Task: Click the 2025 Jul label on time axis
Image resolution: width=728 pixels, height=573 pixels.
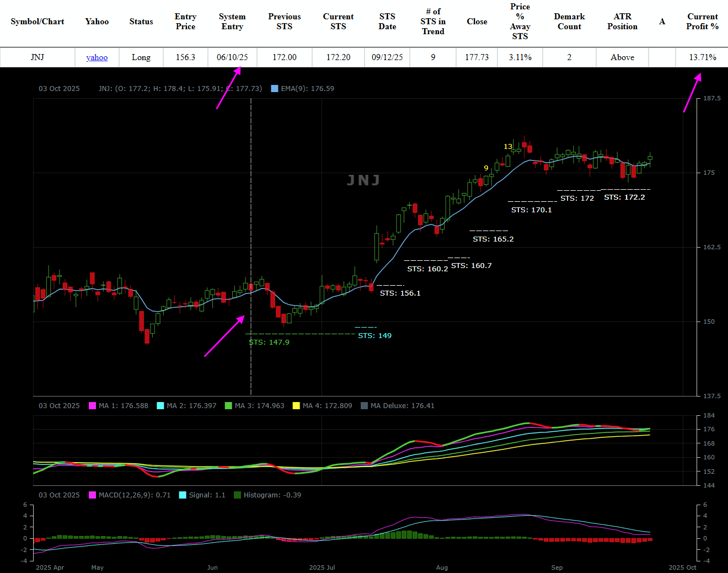Action: (322, 567)
